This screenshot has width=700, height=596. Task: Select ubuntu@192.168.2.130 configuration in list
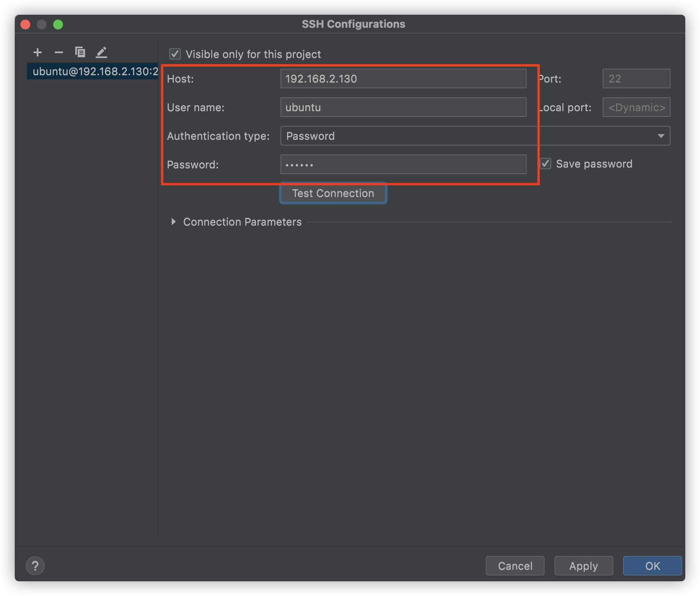(93, 71)
